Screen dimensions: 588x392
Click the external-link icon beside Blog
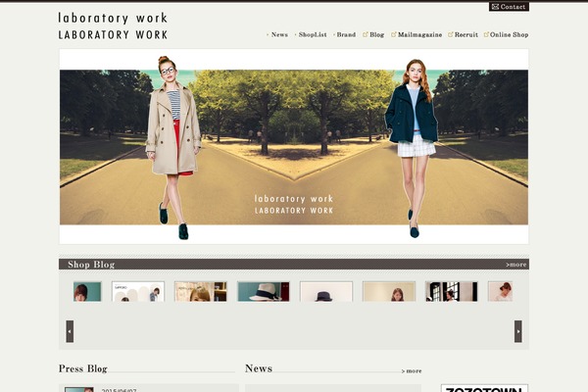pos(366,34)
